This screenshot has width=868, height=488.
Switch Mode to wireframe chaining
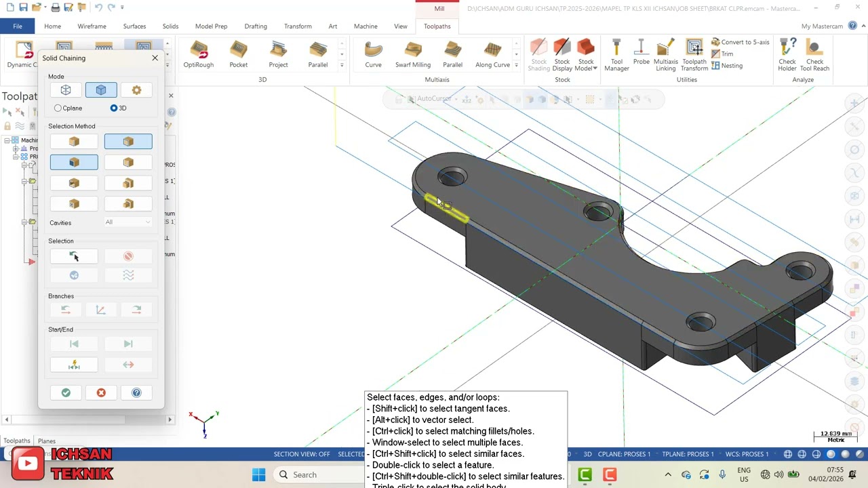[66, 90]
